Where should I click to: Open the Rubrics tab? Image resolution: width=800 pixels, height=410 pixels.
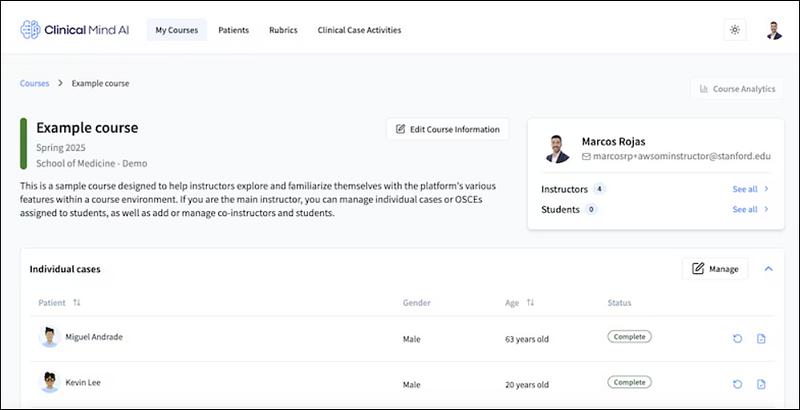(283, 30)
